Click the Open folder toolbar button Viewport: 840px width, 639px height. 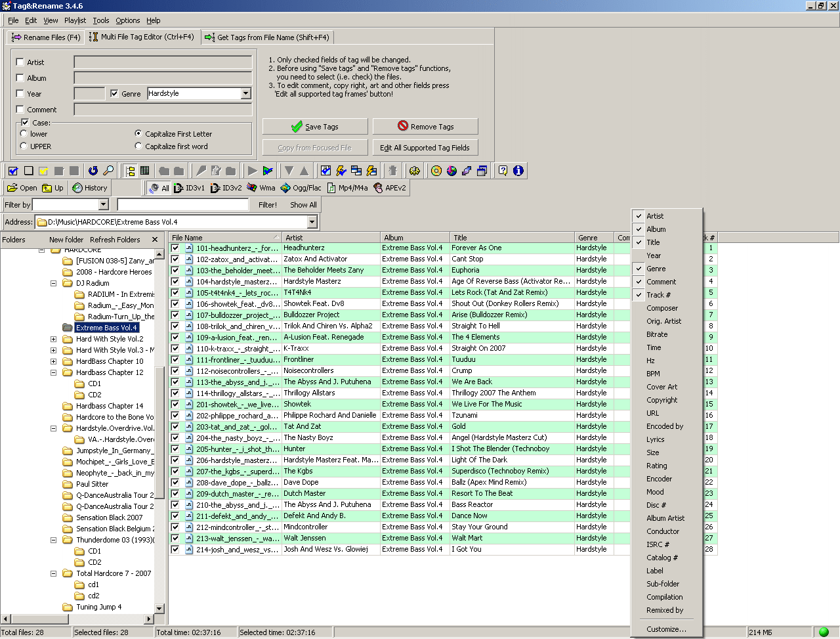point(22,188)
